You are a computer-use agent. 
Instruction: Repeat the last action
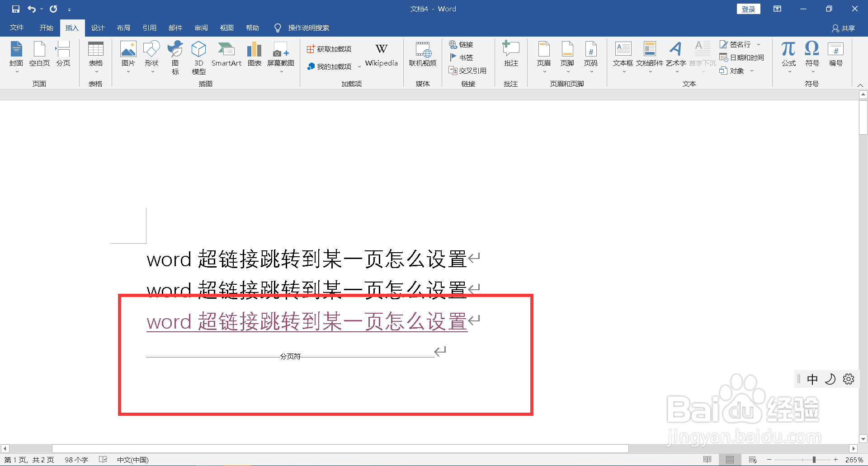click(53, 9)
